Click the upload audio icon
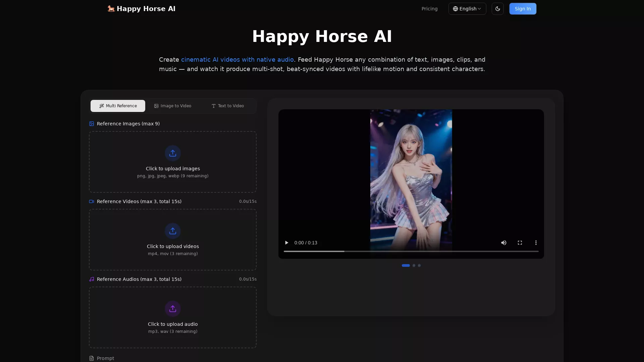644x362 pixels. click(x=172, y=309)
